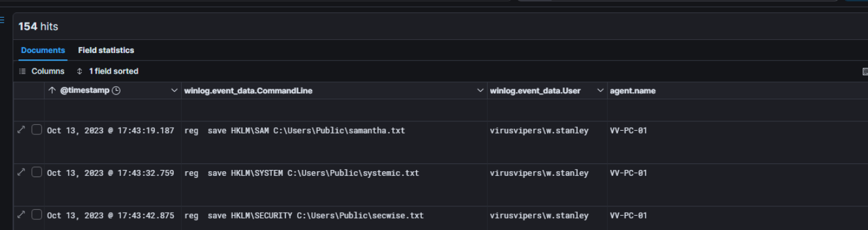The height and width of the screenshot is (230, 868).
Task: Click the timestamp clock icon
Action: click(116, 91)
